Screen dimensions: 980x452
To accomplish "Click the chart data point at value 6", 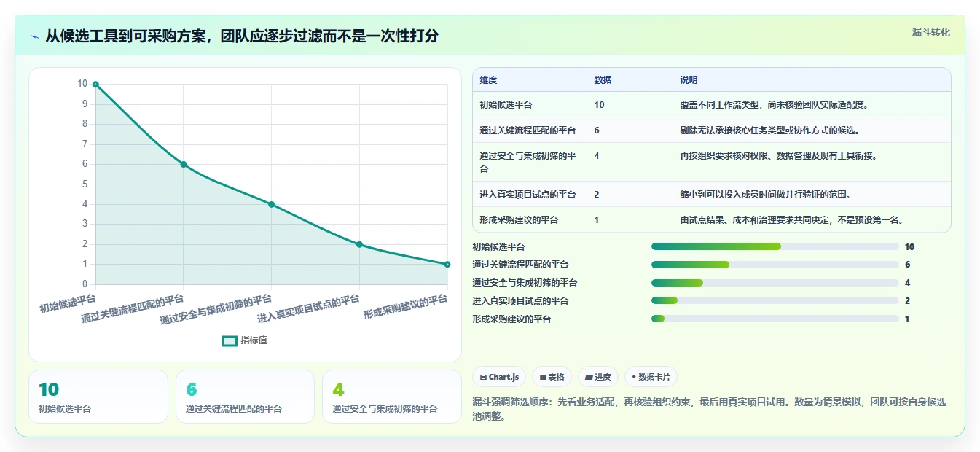I will click(184, 164).
